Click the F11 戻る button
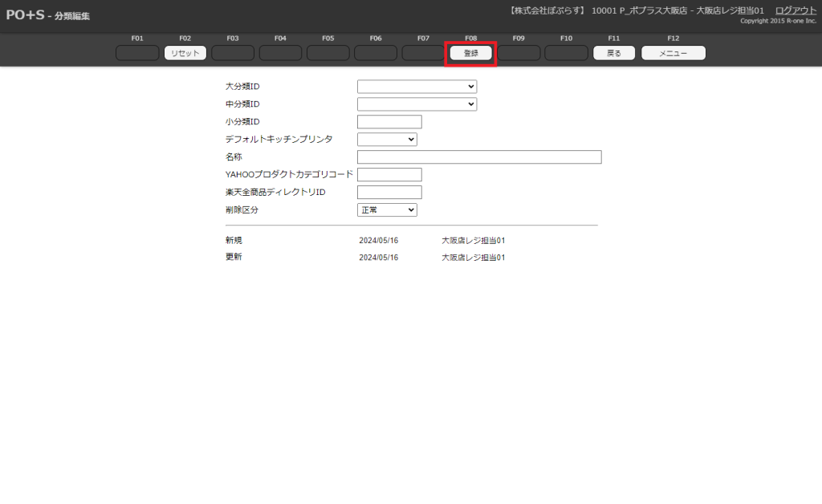822x504 pixels. (x=614, y=53)
